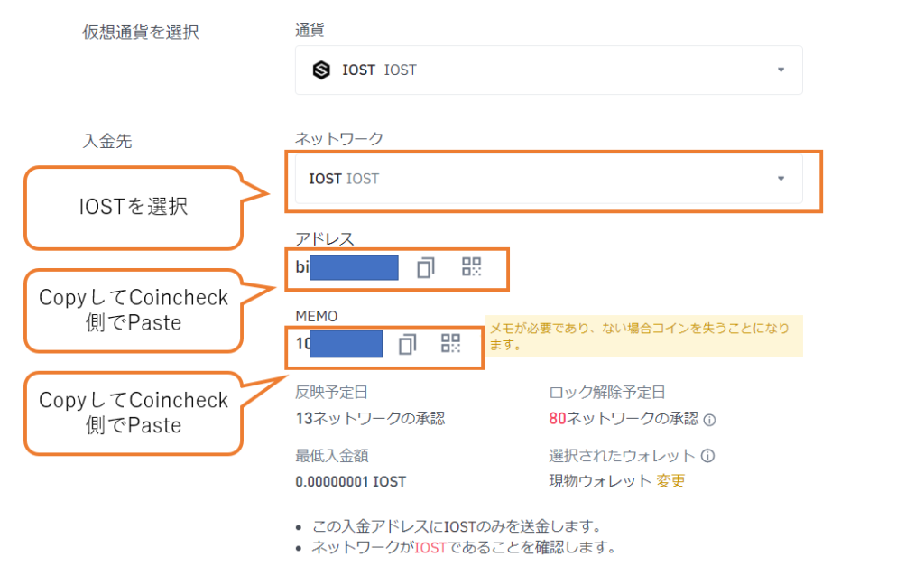Copy the MEMO value using the copy icon
Viewport: 924px width, 585px height.
pos(408,344)
